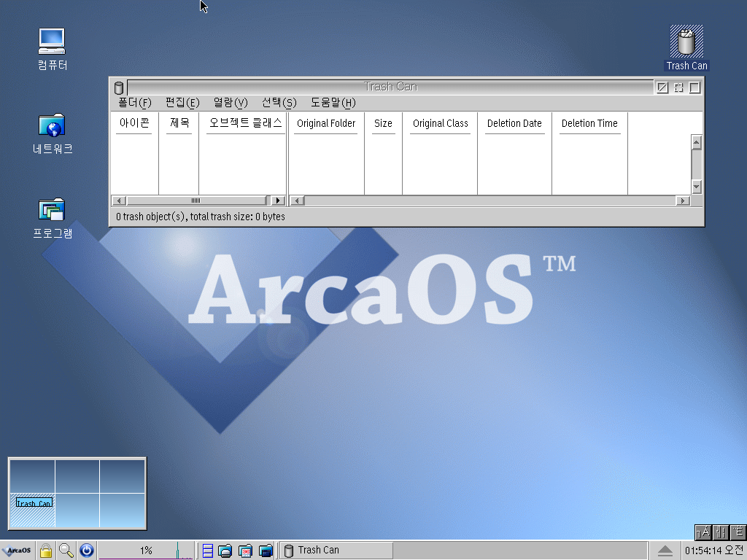
Task: Click the Trash Can taskbar window button
Action: tap(336, 551)
